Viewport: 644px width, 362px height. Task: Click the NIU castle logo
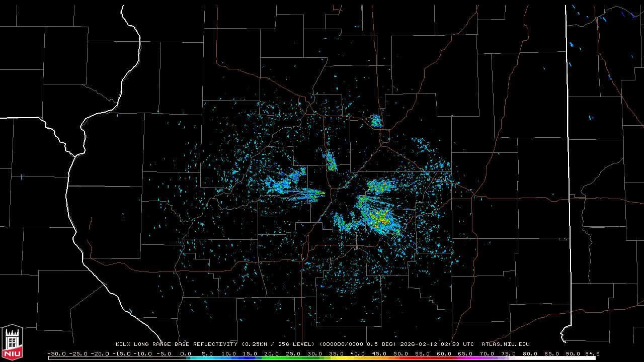point(12,342)
